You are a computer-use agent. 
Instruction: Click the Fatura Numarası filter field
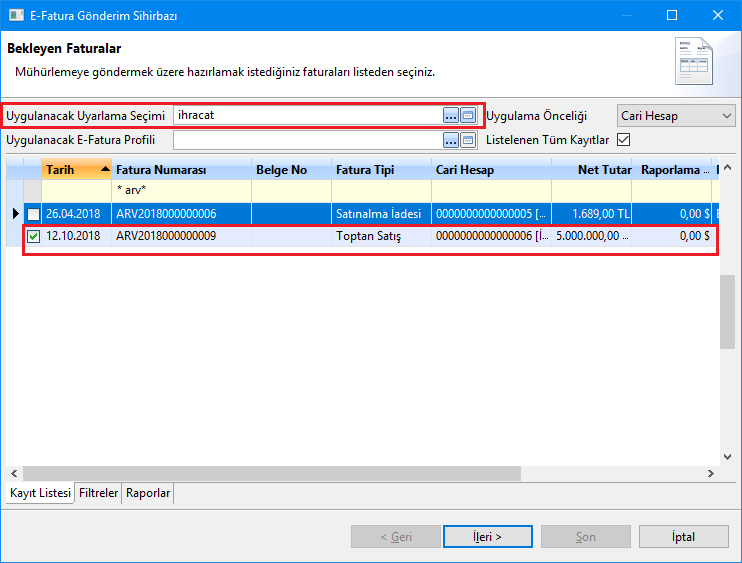pos(180,190)
